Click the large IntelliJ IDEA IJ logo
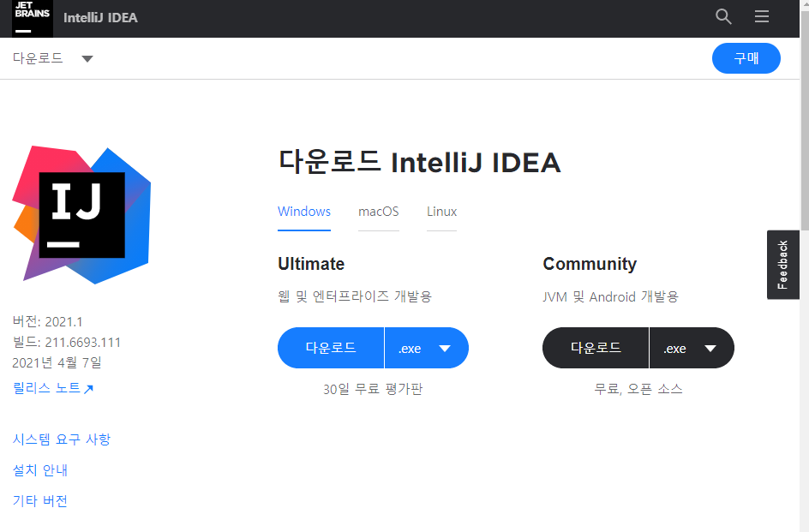809x532 pixels. click(81, 215)
